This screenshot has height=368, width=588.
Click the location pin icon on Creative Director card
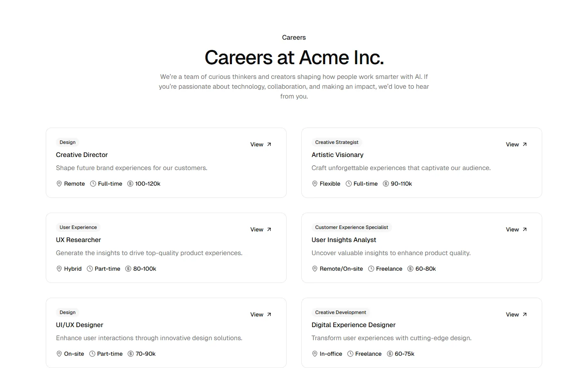tap(59, 184)
